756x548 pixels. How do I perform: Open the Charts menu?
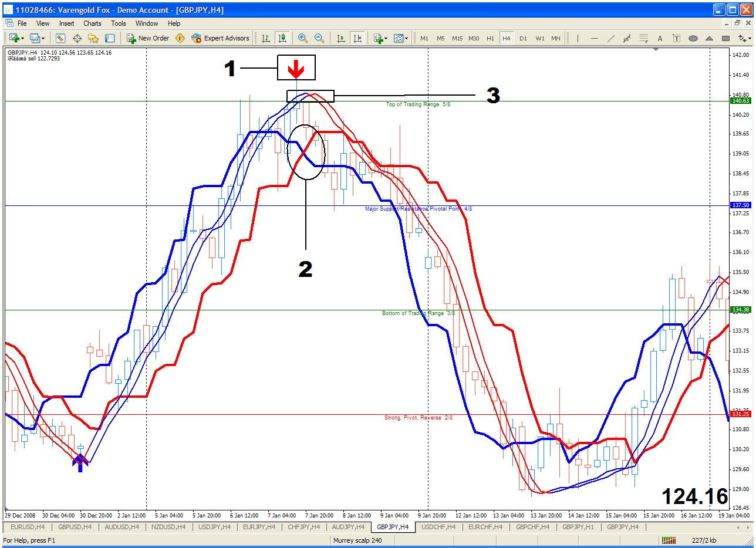tap(92, 23)
